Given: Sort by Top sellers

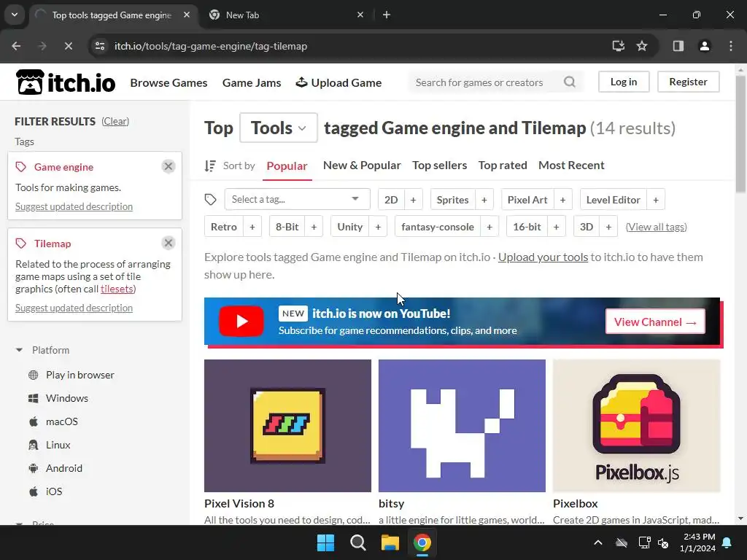Looking at the screenshot, I should [x=439, y=166].
